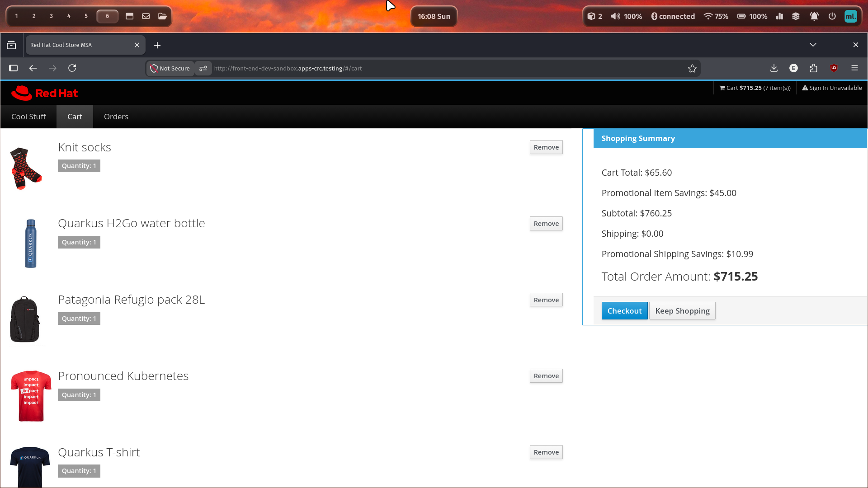This screenshot has height=488, width=868.
Task: Open a new tab with plus icon
Action: [x=157, y=45]
